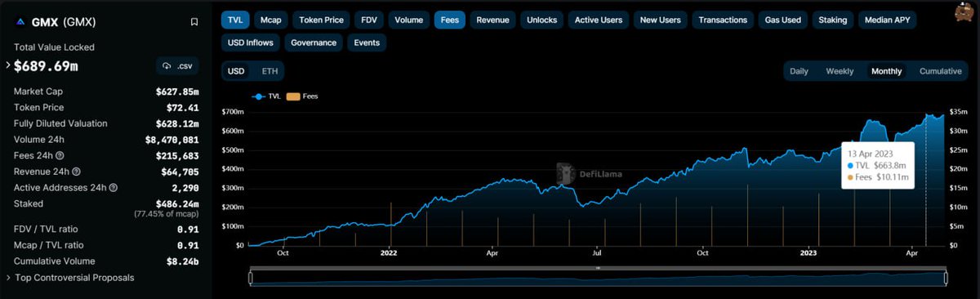This screenshot has height=299, width=980.
Task: Open the Fees 24h help icon
Action: pos(60,155)
